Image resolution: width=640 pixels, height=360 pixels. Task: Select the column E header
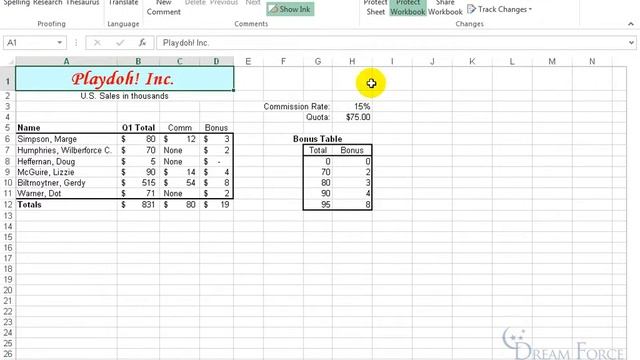[x=248, y=61]
